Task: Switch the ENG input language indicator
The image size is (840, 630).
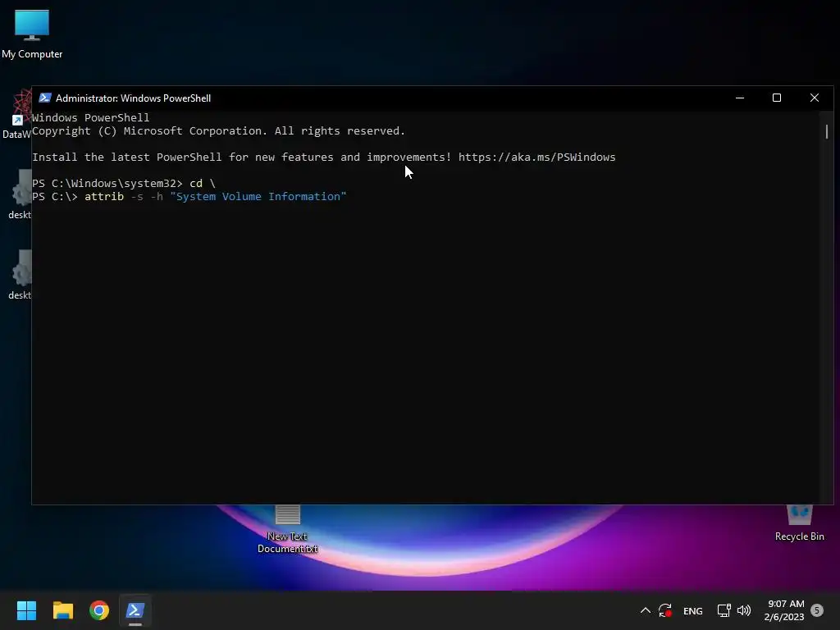Action: coord(692,610)
